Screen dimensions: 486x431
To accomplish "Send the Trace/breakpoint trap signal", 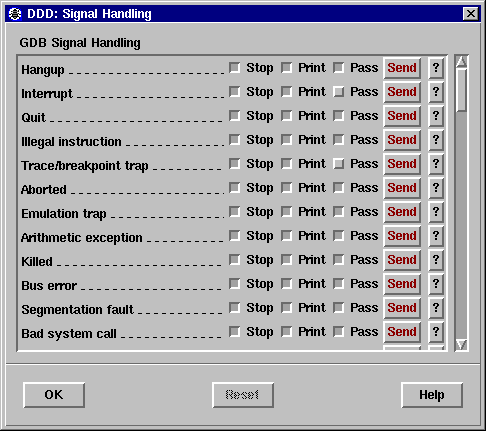I will tap(402, 164).
